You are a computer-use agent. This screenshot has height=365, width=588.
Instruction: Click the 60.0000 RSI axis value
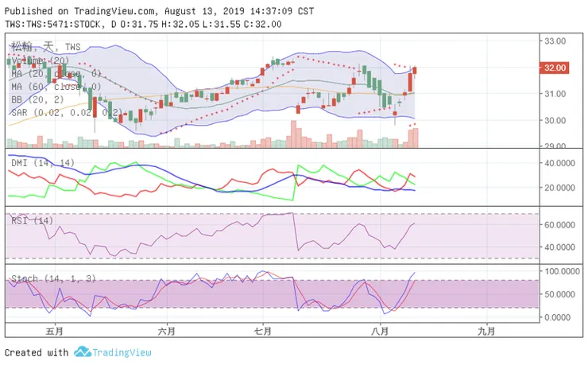click(559, 225)
